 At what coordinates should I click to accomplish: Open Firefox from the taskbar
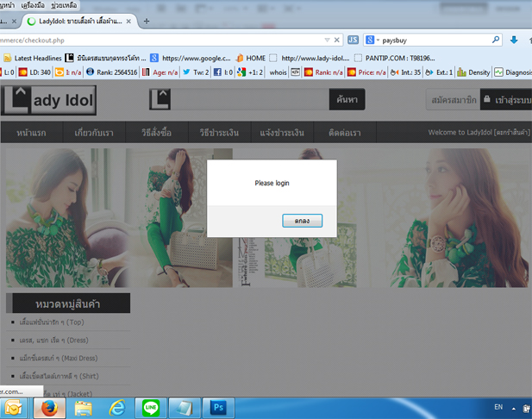pos(49,408)
